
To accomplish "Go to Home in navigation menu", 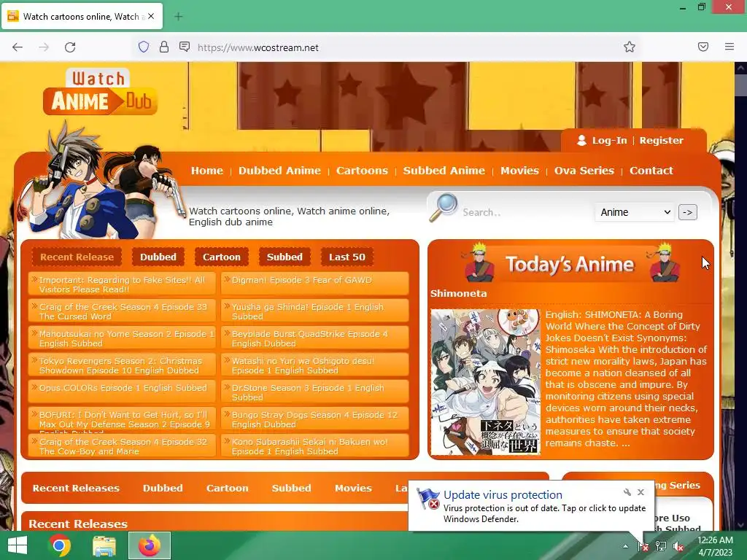I will tap(206, 171).
